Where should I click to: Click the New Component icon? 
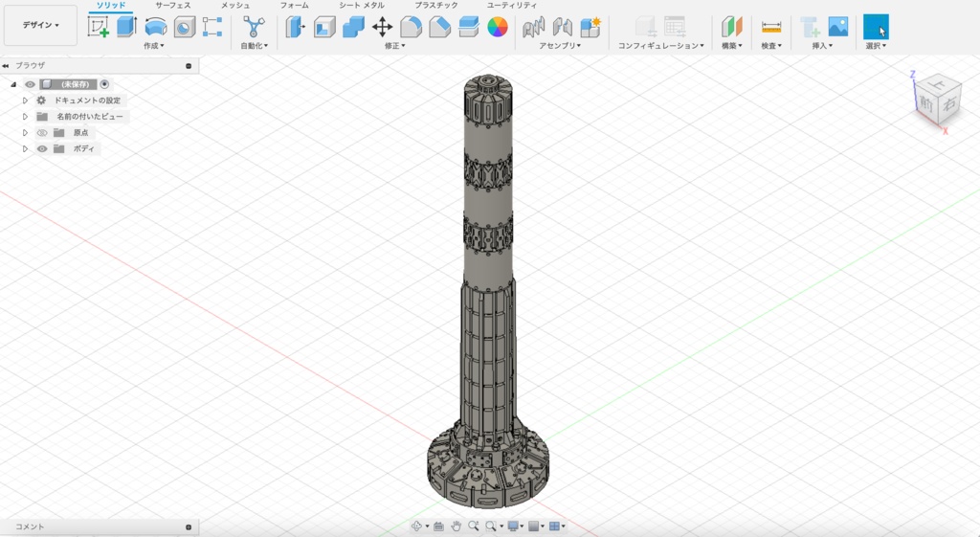click(x=590, y=27)
